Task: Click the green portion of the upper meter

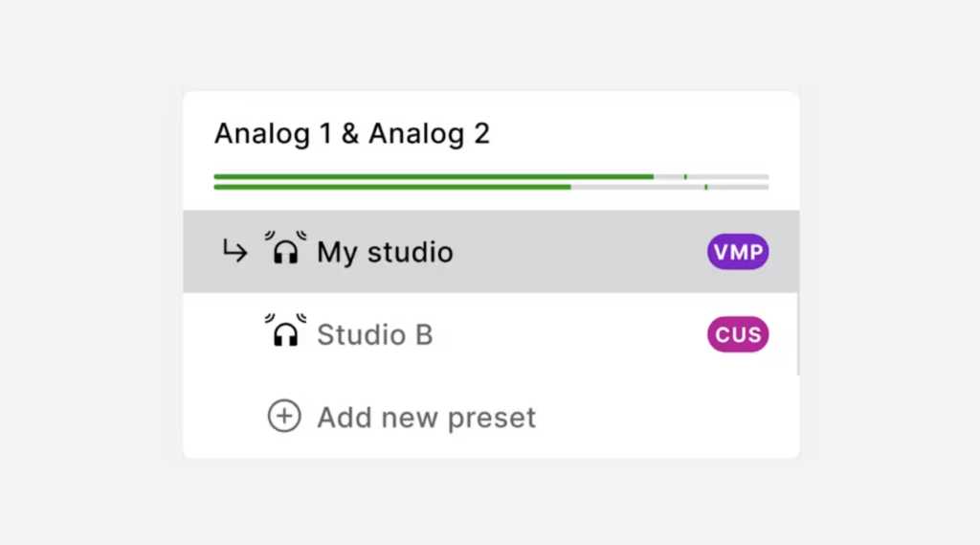Action: pos(431,177)
